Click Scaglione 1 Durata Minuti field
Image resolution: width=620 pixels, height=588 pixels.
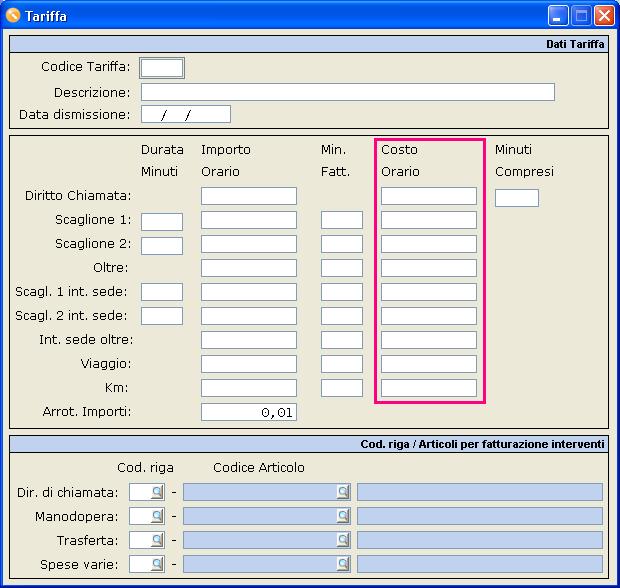(x=162, y=222)
